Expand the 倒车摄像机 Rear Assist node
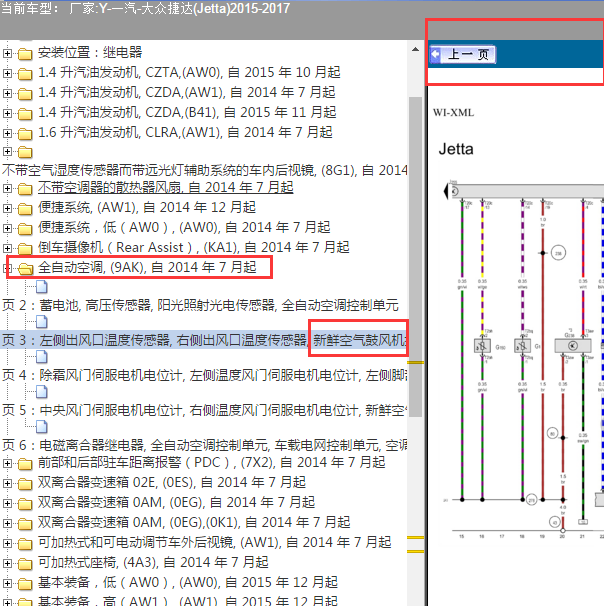This screenshot has height=606, width=604. 7,248
